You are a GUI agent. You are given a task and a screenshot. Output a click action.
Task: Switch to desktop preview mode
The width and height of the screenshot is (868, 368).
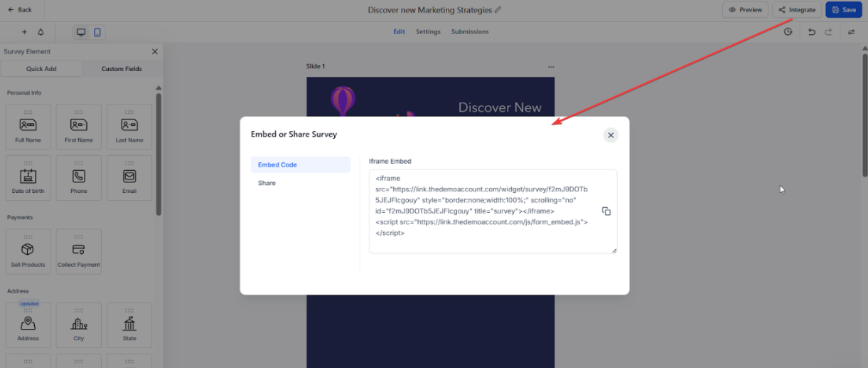(x=81, y=32)
